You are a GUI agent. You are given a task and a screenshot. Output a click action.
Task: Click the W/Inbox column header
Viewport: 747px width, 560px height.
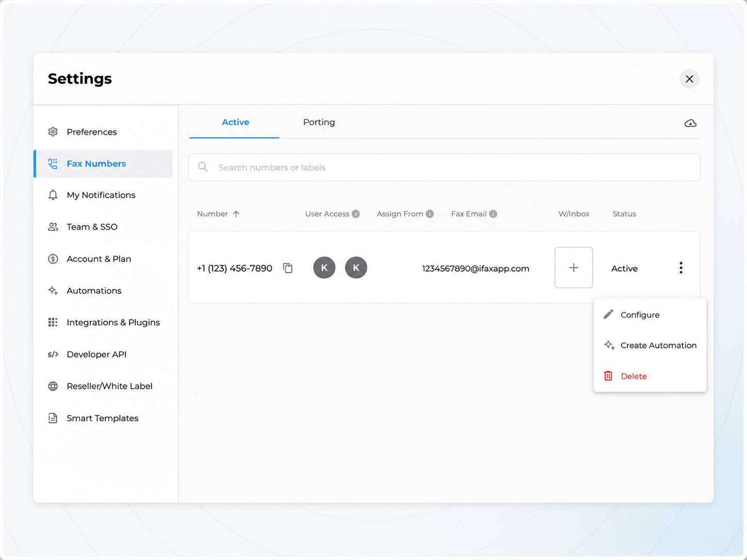(x=574, y=214)
